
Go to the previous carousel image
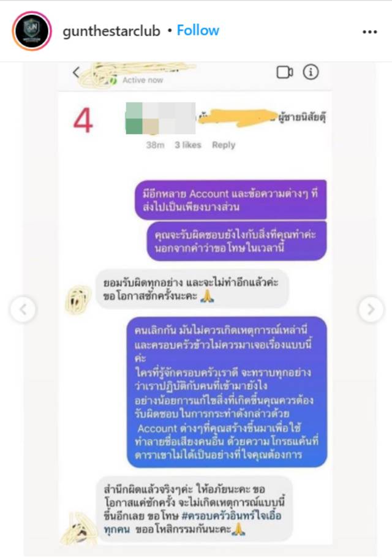point(23,309)
